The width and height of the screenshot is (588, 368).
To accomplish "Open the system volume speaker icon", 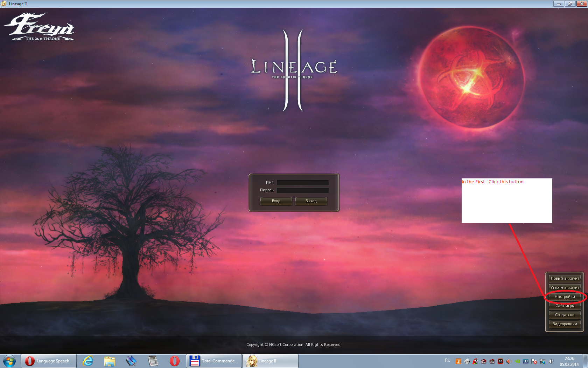I will pos(551,361).
